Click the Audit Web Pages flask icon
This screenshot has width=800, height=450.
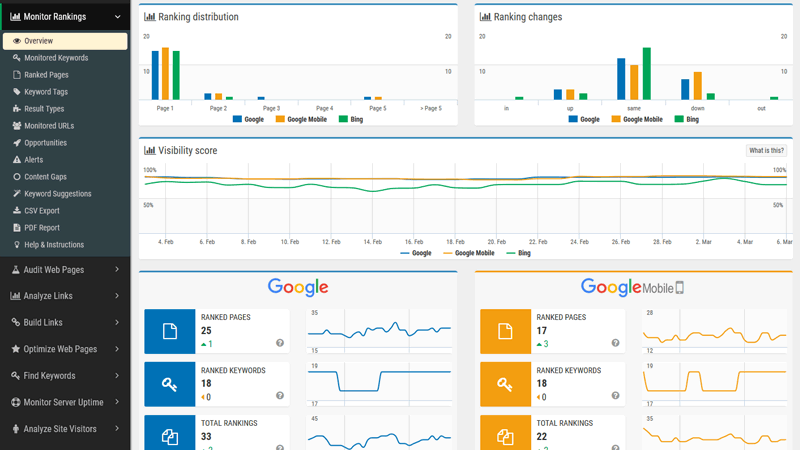[16, 269]
